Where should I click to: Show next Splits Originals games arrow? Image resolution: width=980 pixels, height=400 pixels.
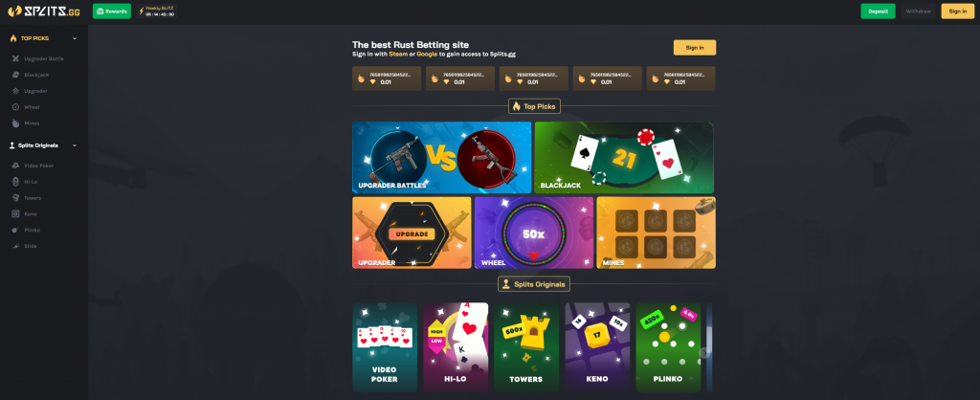click(704, 352)
